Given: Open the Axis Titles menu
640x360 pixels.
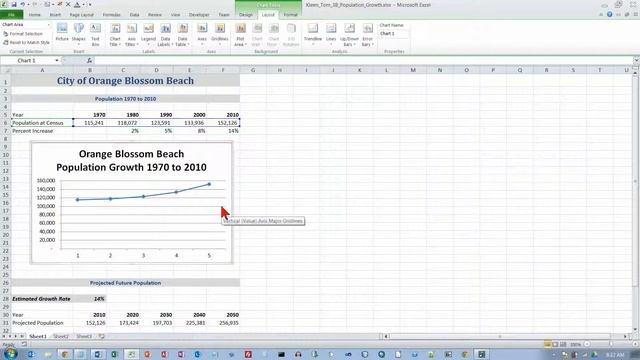Looking at the screenshot, I should pyautogui.click(x=131, y=34).
